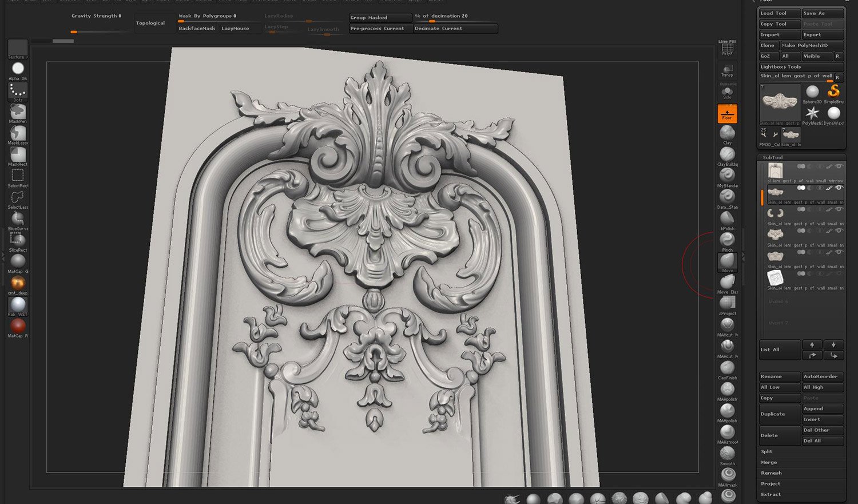Select the Pinch brush
This screenshot has width=858, height=504.
(x=727, y=241)
